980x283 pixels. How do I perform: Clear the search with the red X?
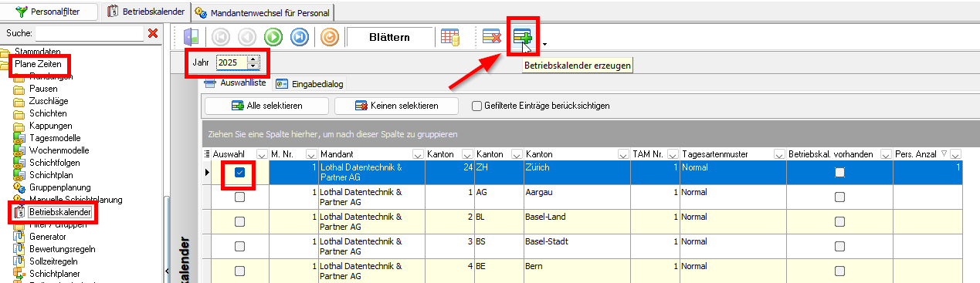(152, 33)
